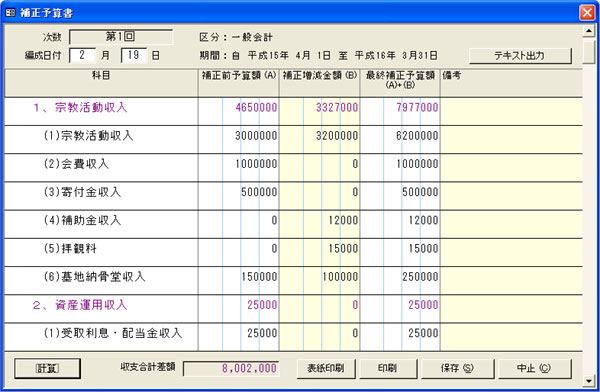Click the 最終補正予算額 (A)+(B) header

pyautogui.click(x=400, y=83)
